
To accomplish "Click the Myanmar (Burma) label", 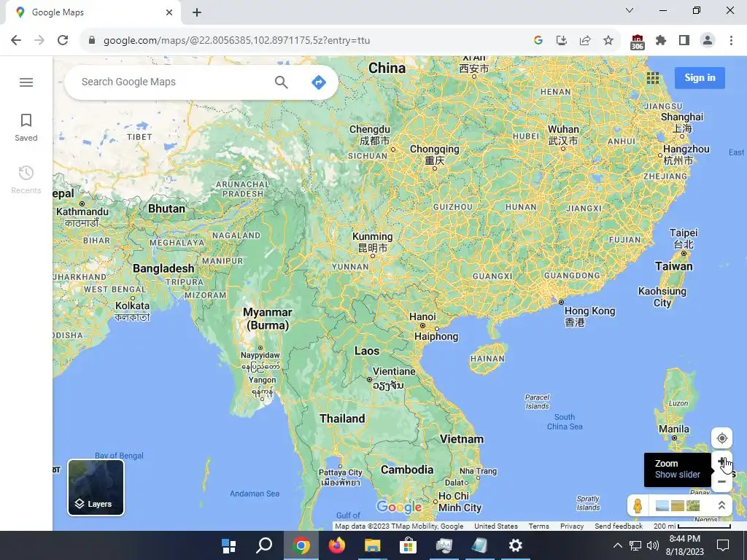I will pos(267,319).
